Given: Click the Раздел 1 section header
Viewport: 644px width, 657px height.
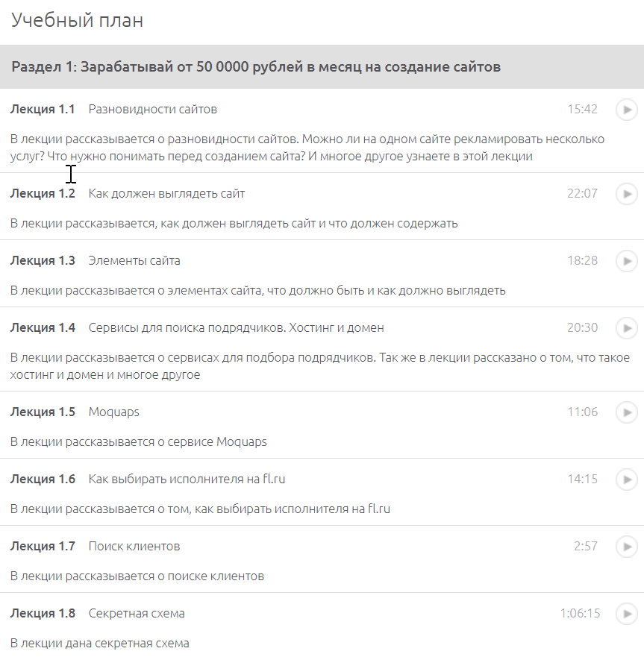Looking at the screenshot, I should [x=256, y=67].
